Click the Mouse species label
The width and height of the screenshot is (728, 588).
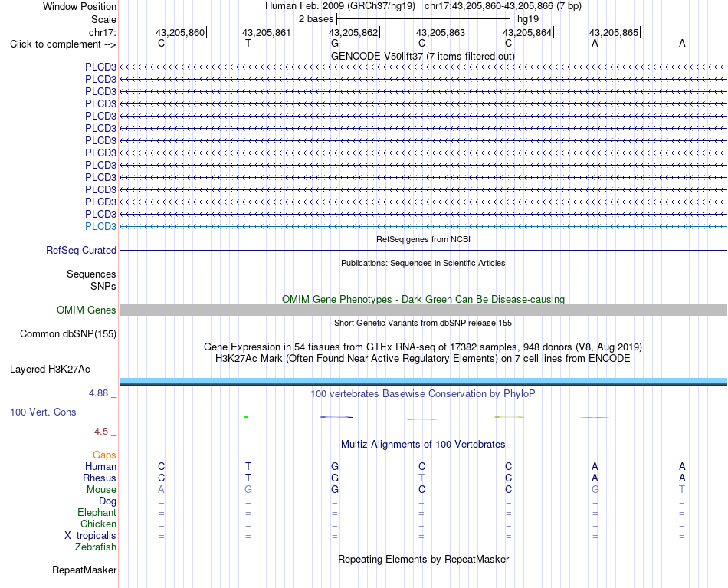pos(101,490)
